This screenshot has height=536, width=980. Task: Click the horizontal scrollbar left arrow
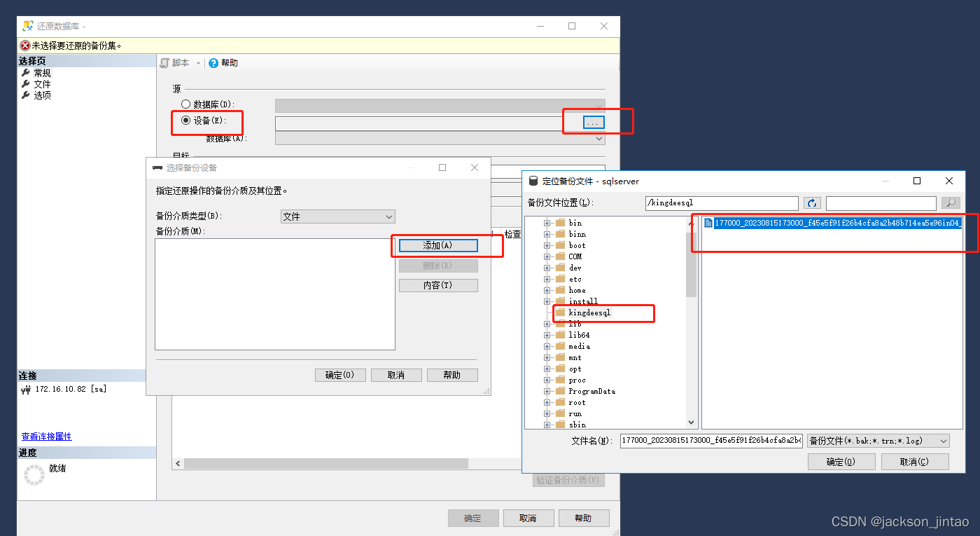click(x=178, y=464)
